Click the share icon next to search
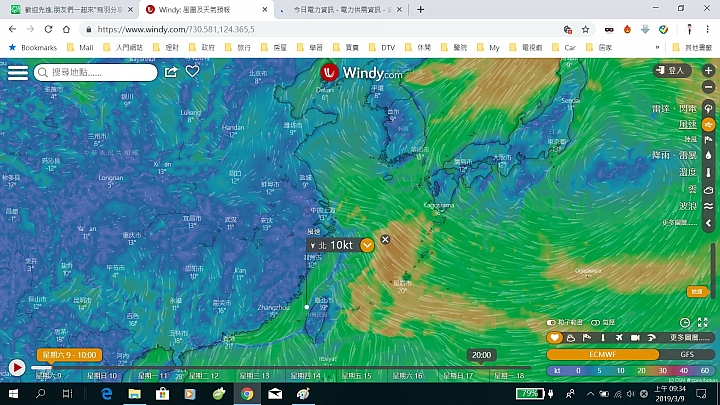The height and width of the screenshot is (405, 720). point(171,72)
